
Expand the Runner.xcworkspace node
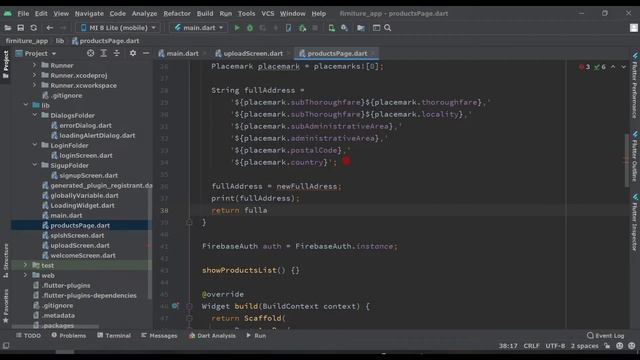click(35, 85)
